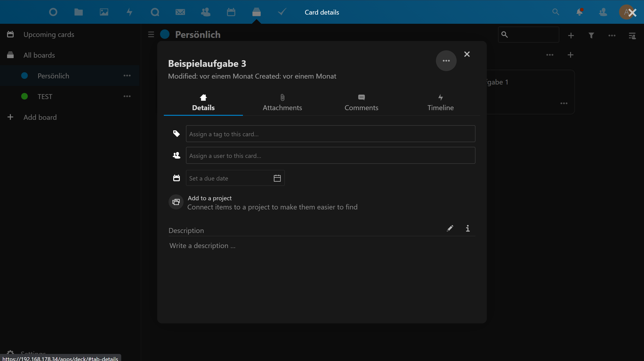Open the card actions three-dots menu
This screenshot has width=644, height=361.
(446, 61)
